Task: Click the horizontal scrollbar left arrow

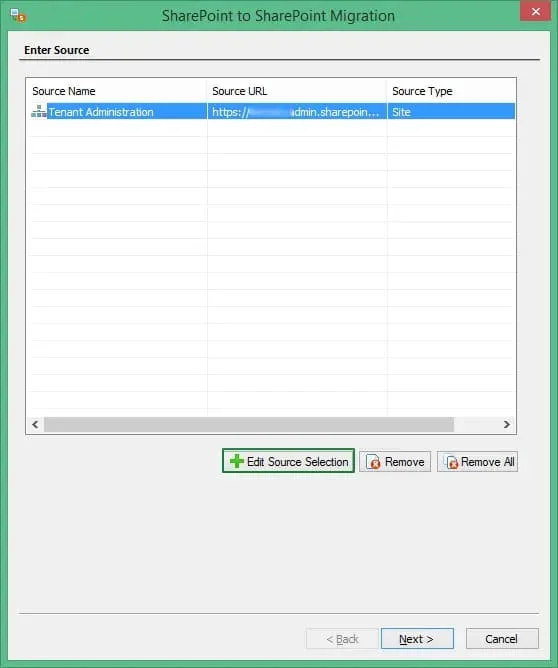Action: point(35,424)
